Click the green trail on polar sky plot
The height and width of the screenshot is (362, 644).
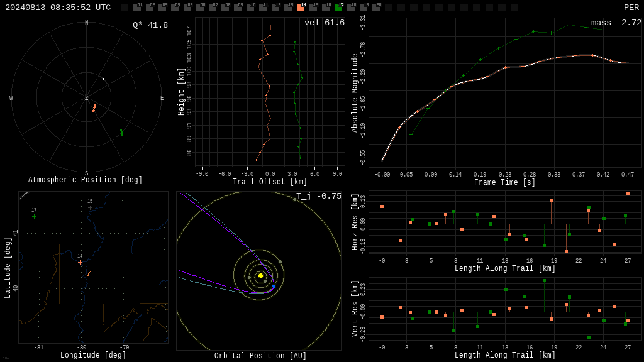(121, 133)
